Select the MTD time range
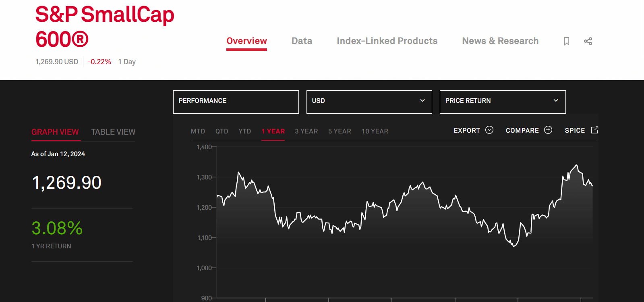 tap(198, 131)
